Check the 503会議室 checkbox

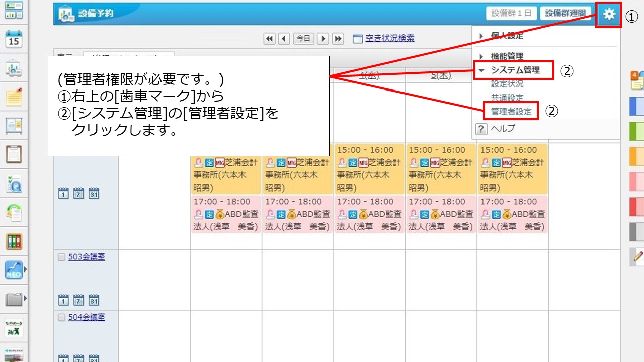tap(61, 257)
